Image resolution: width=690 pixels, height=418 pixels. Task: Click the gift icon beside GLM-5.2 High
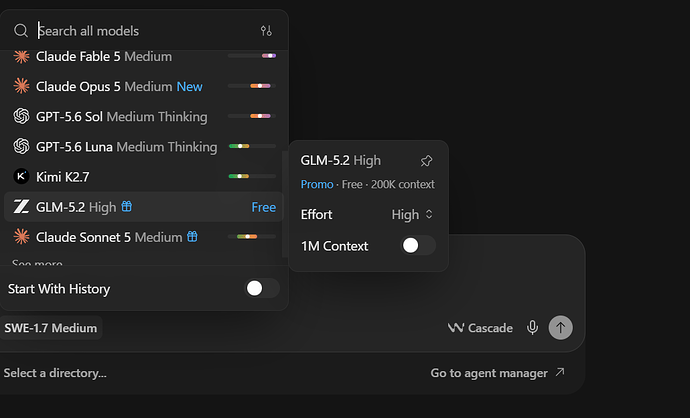point(127,206)
